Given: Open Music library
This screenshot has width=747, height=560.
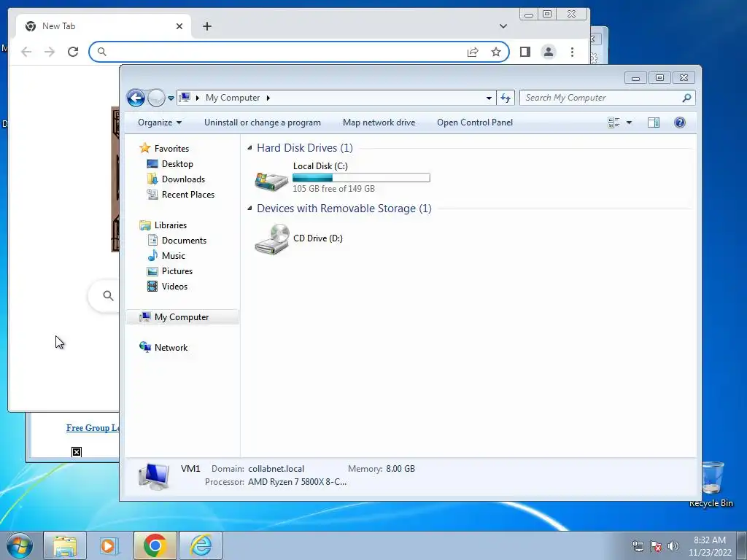Looking at the screenshot, I should pos(166,256).
